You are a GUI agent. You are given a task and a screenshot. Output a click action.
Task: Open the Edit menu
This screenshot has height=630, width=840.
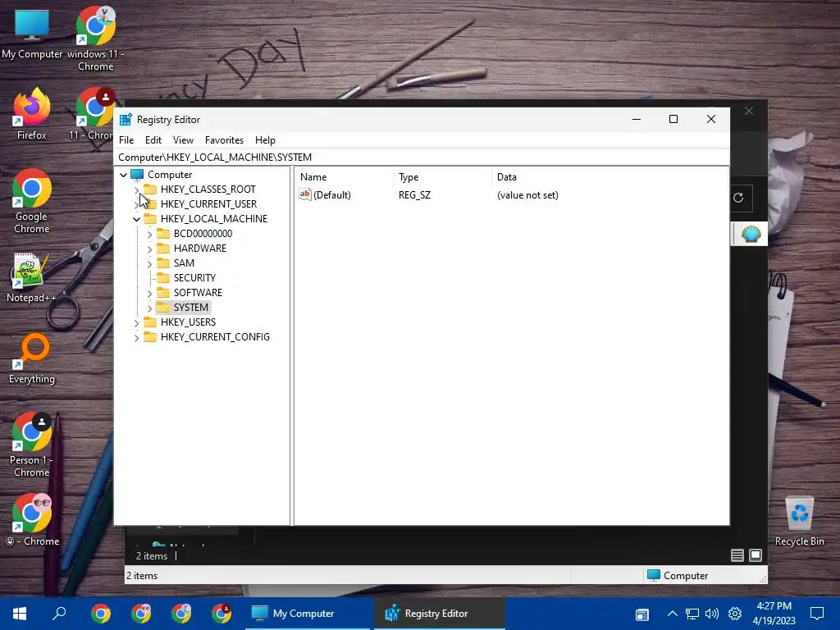[153, 139]
